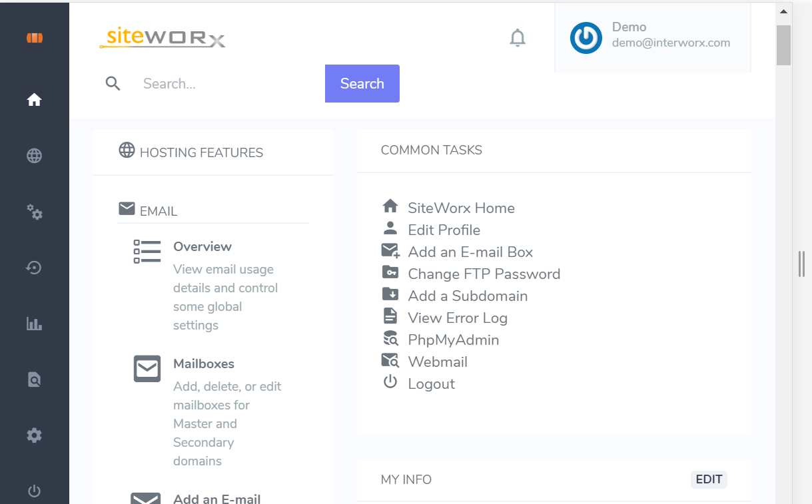Open the Webmail link
812x504 pixels.
tap(438, 362)
